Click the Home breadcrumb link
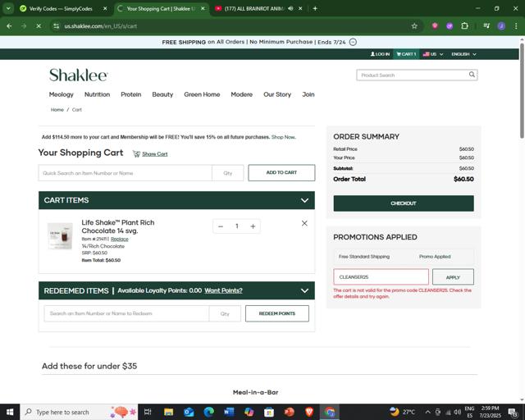This screenshot has width=525, height=420. [x=57, y=110]
